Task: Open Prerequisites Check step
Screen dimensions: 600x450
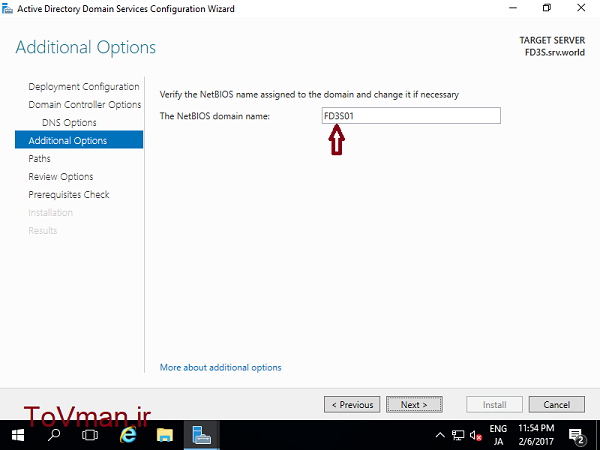Action: (69, 195)
